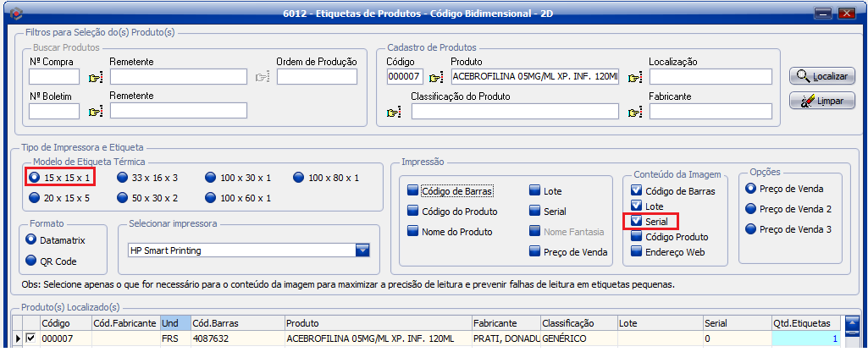Open Classificação do Produto lookup hand icon

(394, 111)
